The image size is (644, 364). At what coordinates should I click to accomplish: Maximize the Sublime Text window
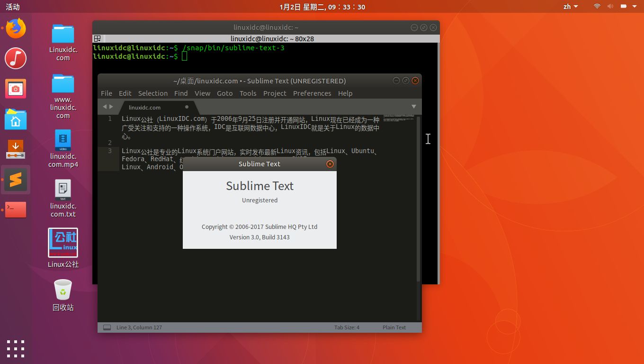[x=406, y=81]
